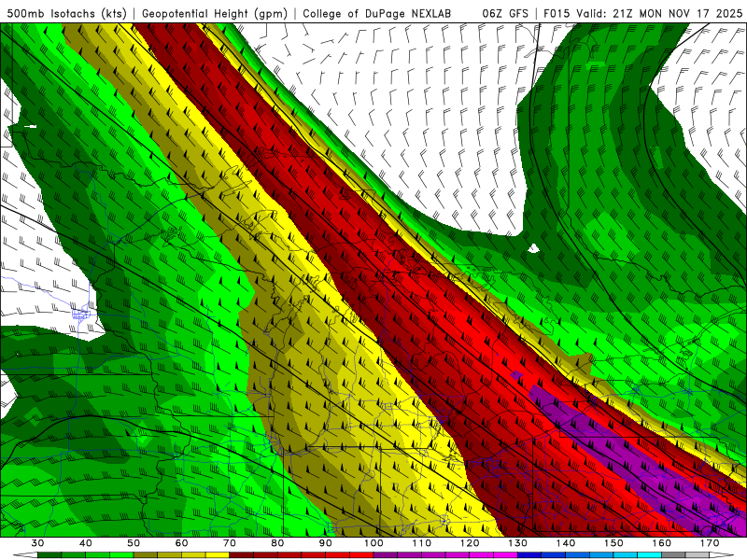The height and width of the screenshot is (560, 747).
Task: Click 'College of DuPage NEXLAB' header text
Action: tap(377, 13)
